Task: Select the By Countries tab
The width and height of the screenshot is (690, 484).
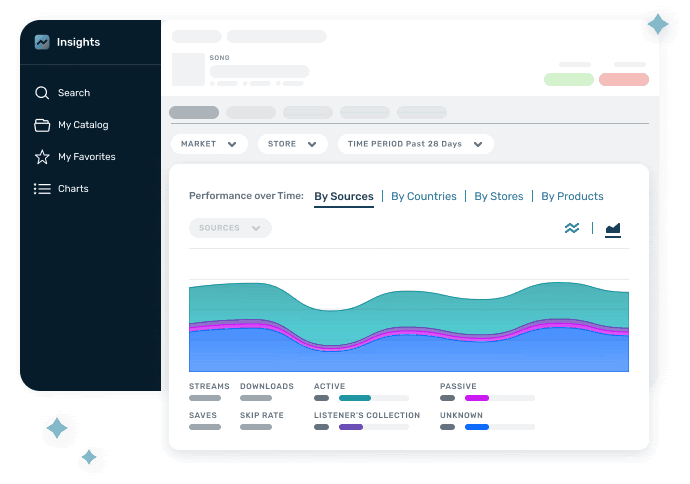Action: pos(424,197)
